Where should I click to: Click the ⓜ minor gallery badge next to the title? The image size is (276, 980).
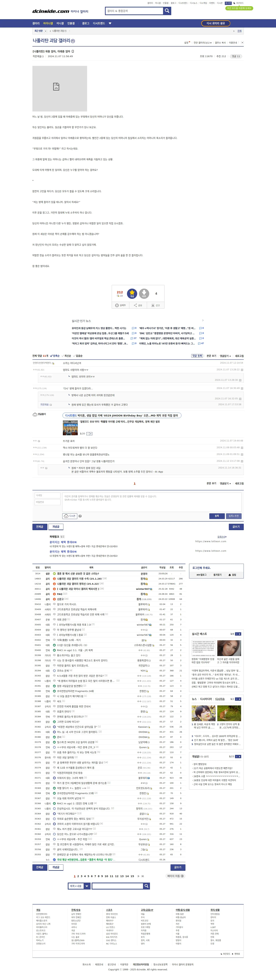73,41
